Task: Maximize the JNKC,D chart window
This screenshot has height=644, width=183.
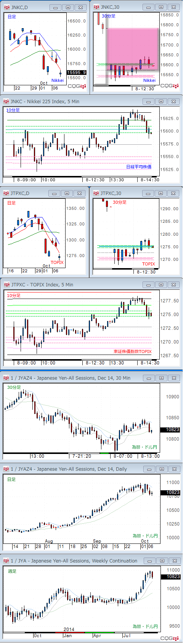Action: [68, 7]
